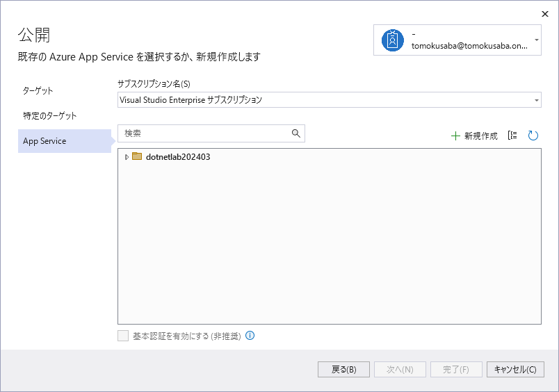The image size is (559, 392).
Task: Click the 完了(F) button
Action: click(x=456, y=370)
